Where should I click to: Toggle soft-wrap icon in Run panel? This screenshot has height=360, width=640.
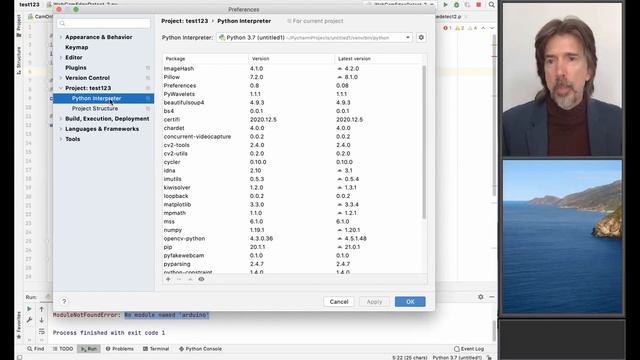[42, 331]
